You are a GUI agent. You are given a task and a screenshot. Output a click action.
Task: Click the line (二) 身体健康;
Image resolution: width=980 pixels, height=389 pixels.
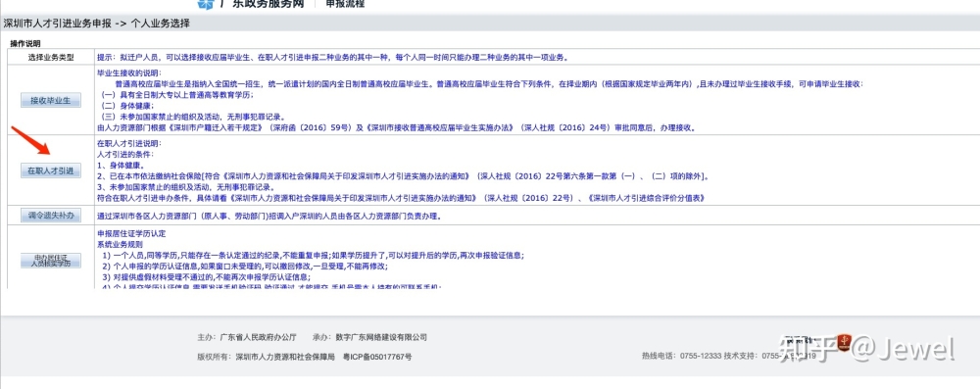(x=126, y=106)
